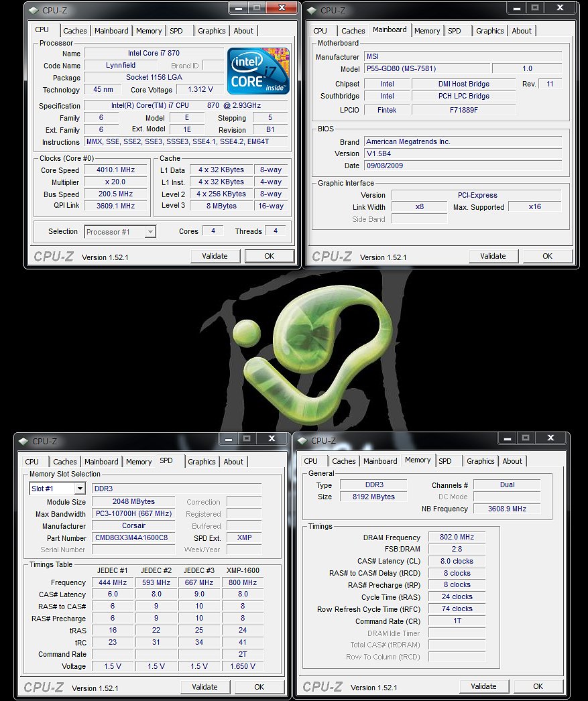
Task: Minimize the CPU tab window
Action: (x=238, y=7)
